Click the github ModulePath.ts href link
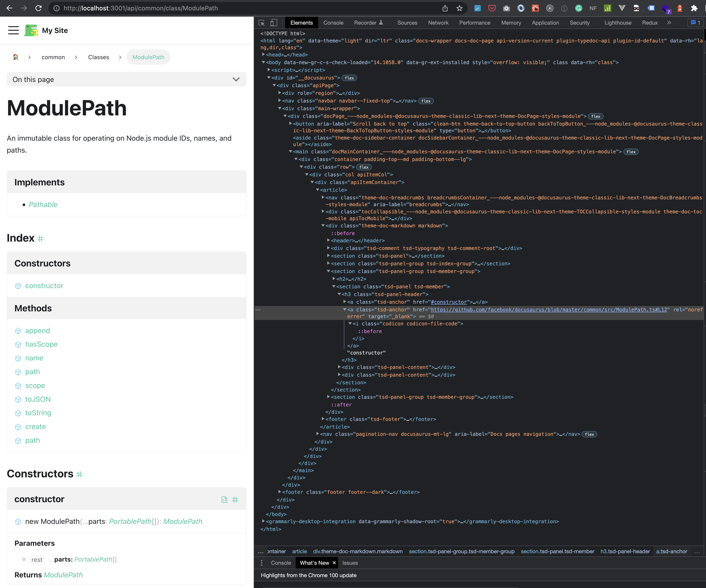Screen dimensions: 706x588 coord(549,310)
